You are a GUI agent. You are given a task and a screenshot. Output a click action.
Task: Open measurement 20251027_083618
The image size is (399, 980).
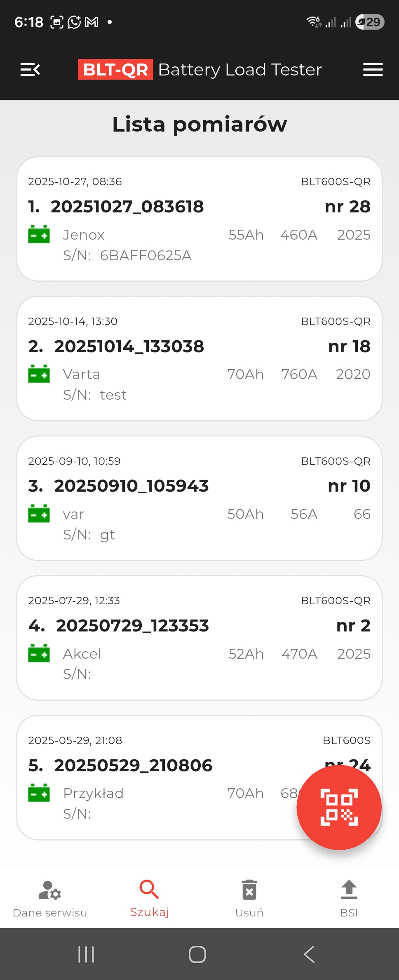click(x=127, y=207)
